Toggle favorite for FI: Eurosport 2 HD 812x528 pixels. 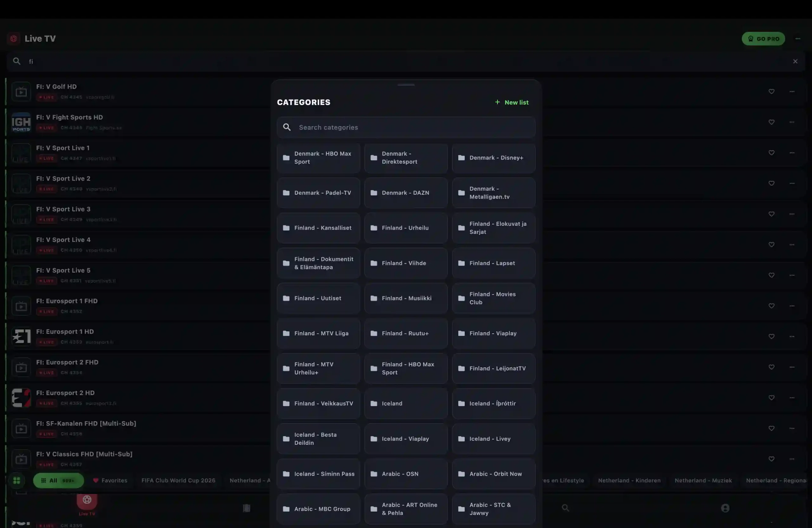coord(771,398)
